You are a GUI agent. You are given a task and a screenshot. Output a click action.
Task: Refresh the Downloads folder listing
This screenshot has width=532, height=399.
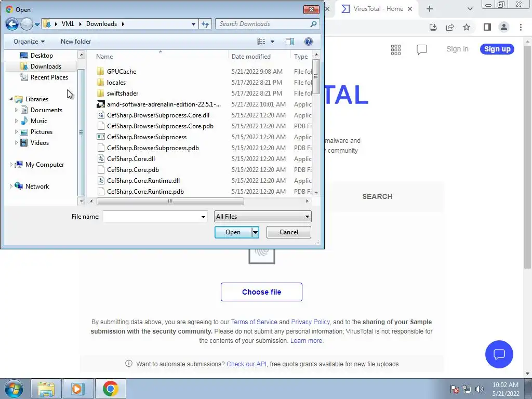pyautogui.click(x=205, y=24)
